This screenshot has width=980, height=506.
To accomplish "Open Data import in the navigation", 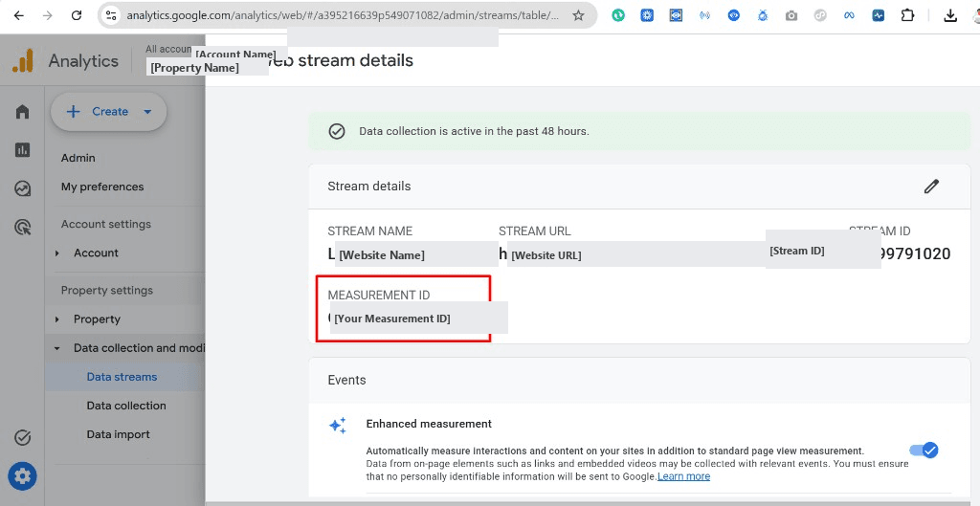I will tap(118, 434).
